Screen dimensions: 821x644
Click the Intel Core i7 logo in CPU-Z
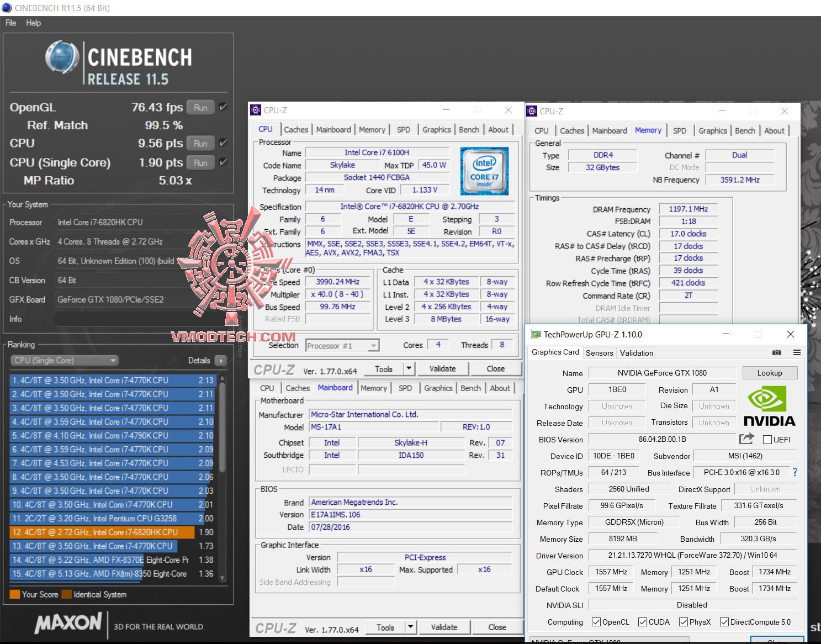484,171
